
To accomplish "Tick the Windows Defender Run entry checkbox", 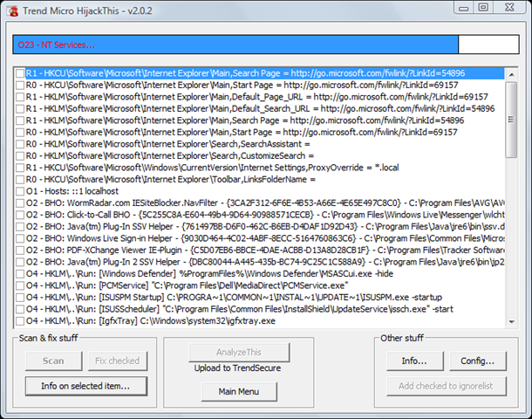I will [x=20, y=274].
